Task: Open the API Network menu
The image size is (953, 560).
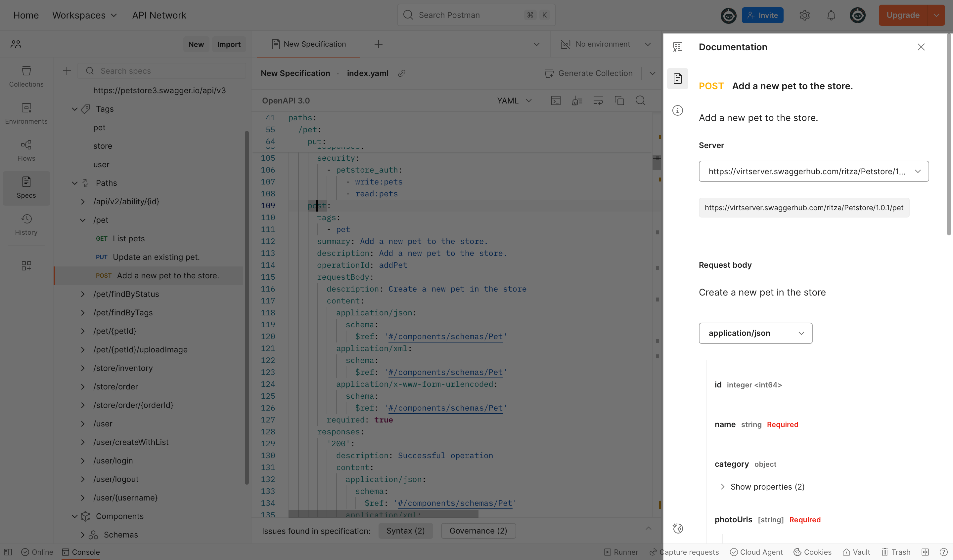Action: coord(159,15)
